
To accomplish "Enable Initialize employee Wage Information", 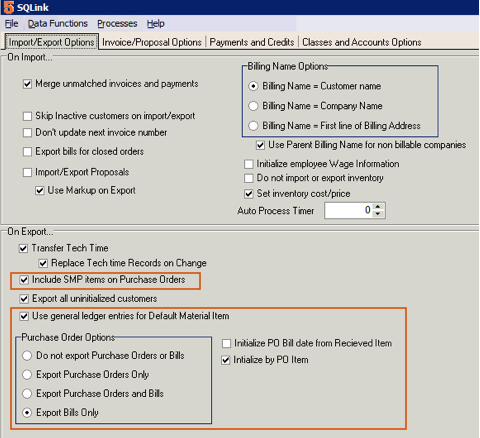I will coord(249,164).
